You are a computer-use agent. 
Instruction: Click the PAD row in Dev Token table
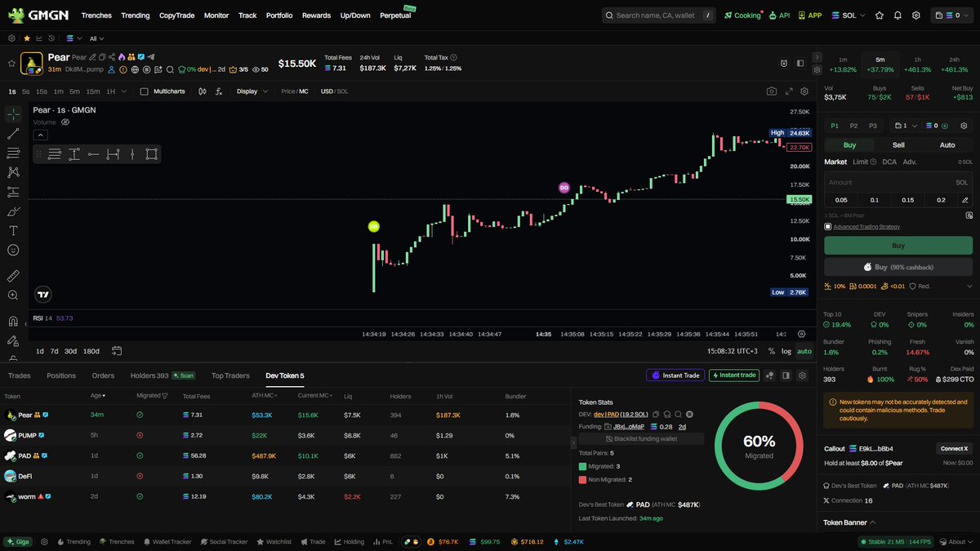pos(286,456)
